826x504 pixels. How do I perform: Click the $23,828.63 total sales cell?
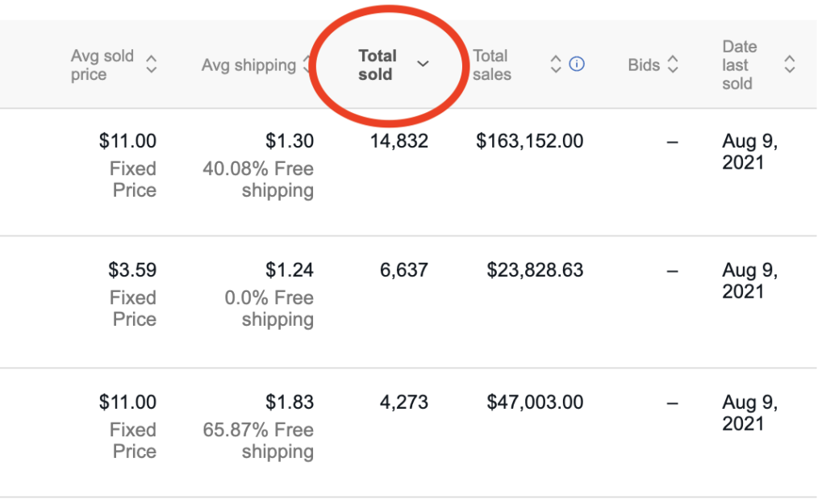(535, 270)
